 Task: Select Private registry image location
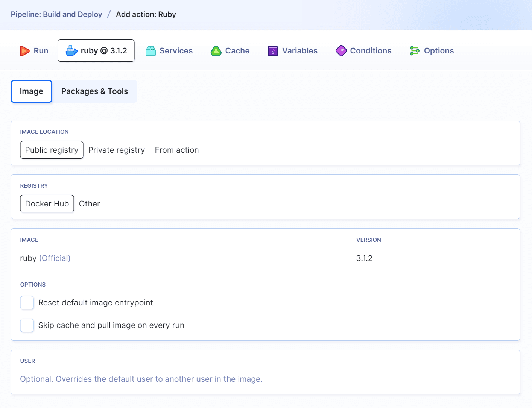click(x=116, y=150)
